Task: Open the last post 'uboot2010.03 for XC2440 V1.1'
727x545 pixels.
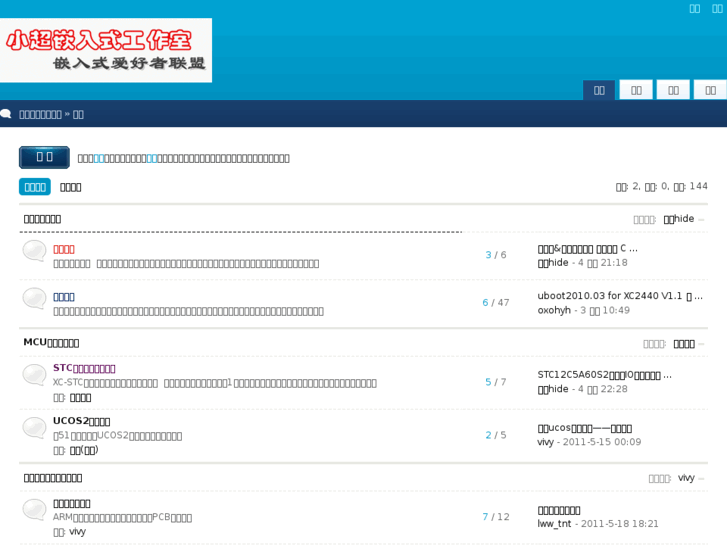Action: point(620,296)
